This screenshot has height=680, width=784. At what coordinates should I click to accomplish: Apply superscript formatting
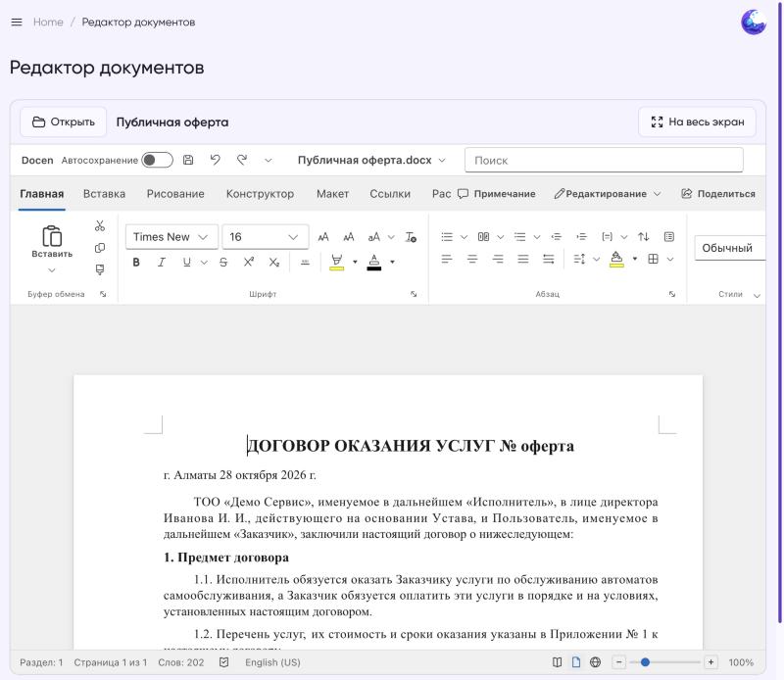pyautogui.click(x=249, y=262)
